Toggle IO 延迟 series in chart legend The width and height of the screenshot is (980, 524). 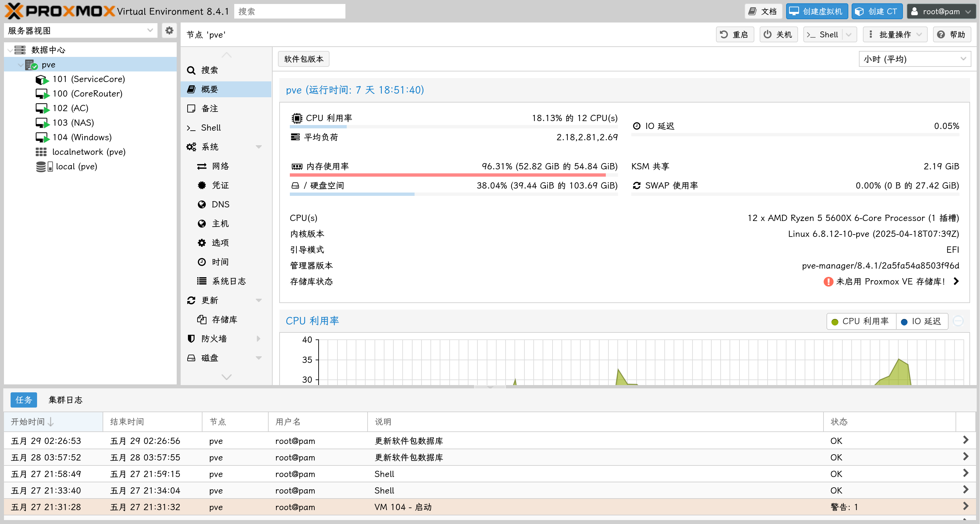pyautogui.click(x=921, y=321)
